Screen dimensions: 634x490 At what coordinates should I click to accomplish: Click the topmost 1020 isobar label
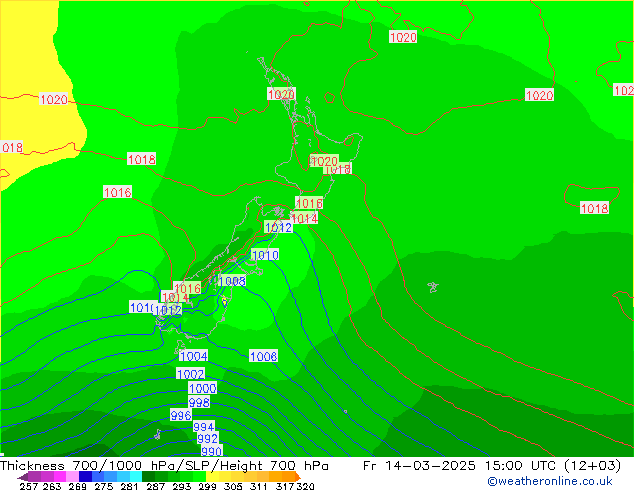pyautogui.click(x=403, y=37)
